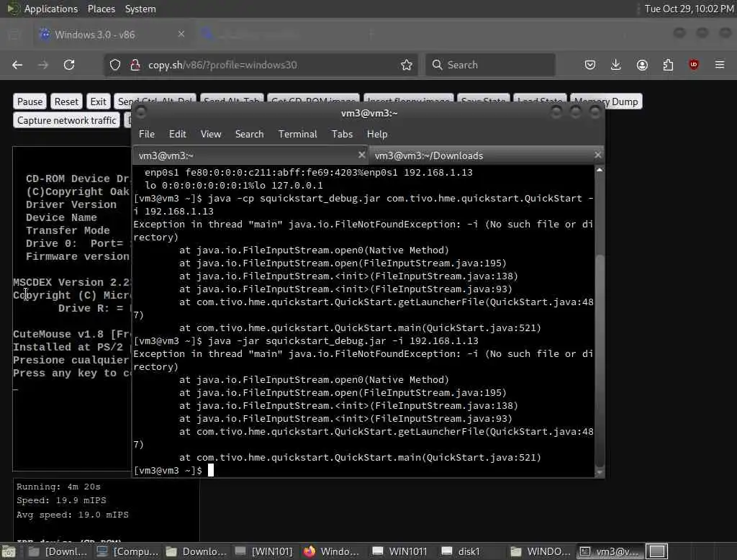Select the vm3@vm3:~ terminal tab
737x560 pixels.
[x=250, y=155]
